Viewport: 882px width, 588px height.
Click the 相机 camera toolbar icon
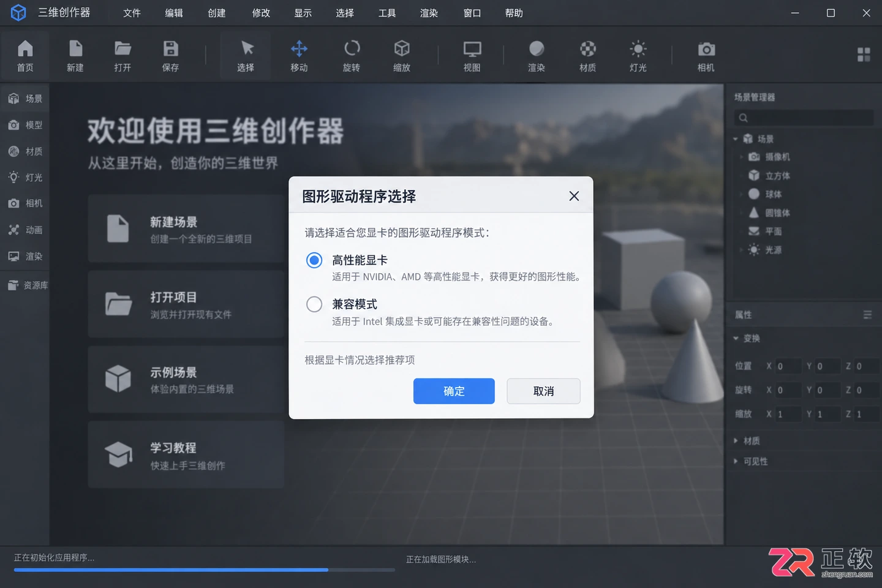[x=706, y=48]
